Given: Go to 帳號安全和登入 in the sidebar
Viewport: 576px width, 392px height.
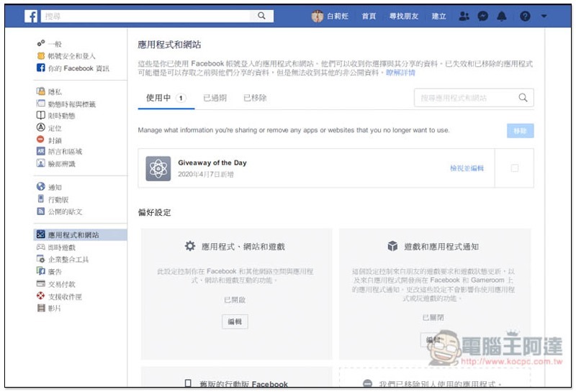Looking at the screenshot, I should click(71, 56).
